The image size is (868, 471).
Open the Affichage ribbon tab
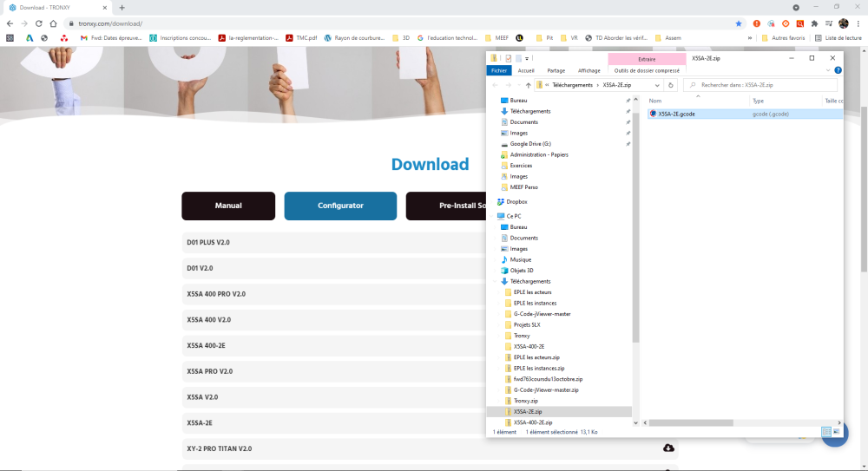589,70
